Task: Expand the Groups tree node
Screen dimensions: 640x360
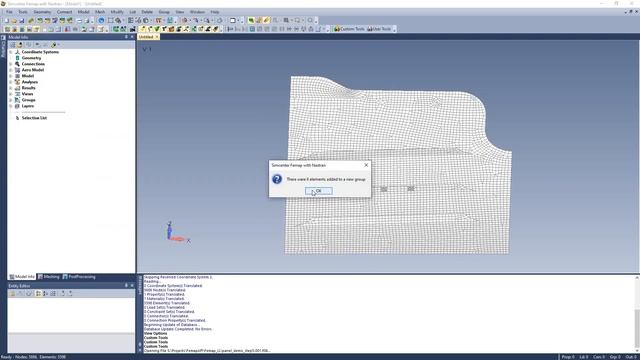Action: tap(11, 100)
